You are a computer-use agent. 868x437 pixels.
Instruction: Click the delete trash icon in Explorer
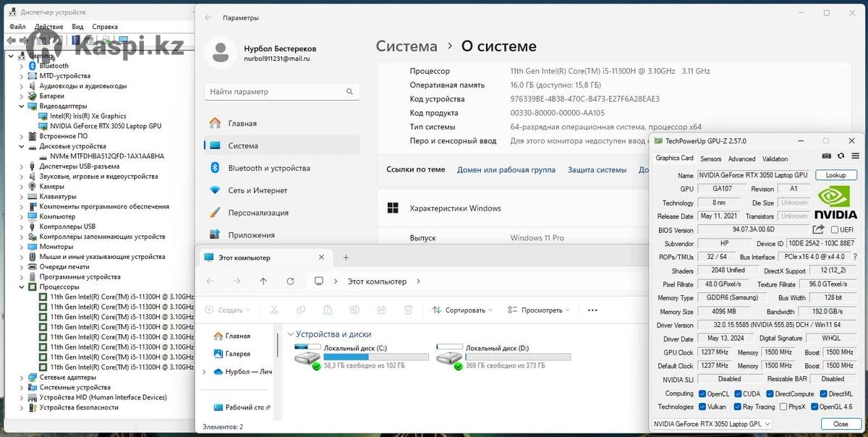[408, 310]
